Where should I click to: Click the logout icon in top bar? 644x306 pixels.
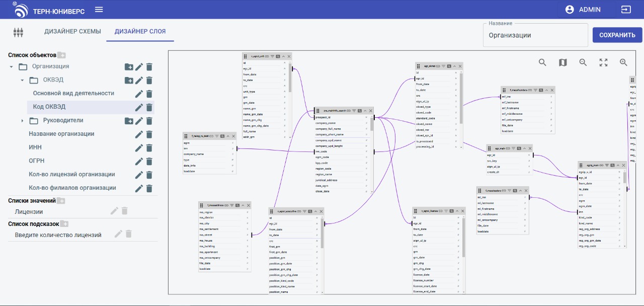coord(625,10)
